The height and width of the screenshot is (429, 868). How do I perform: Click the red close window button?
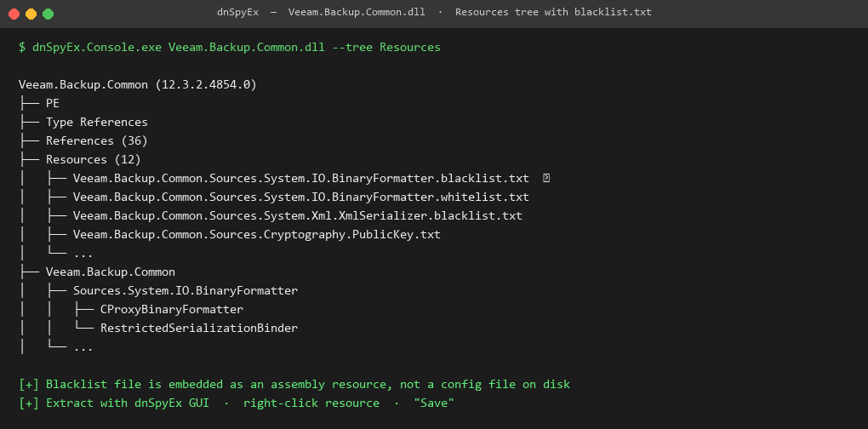14,14
